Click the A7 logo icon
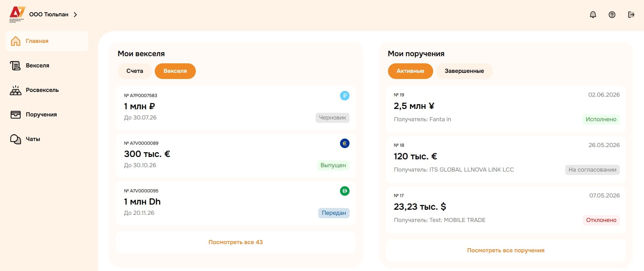Image resolution: width=644 pixels, height=271 pixels. pos(17,14)
